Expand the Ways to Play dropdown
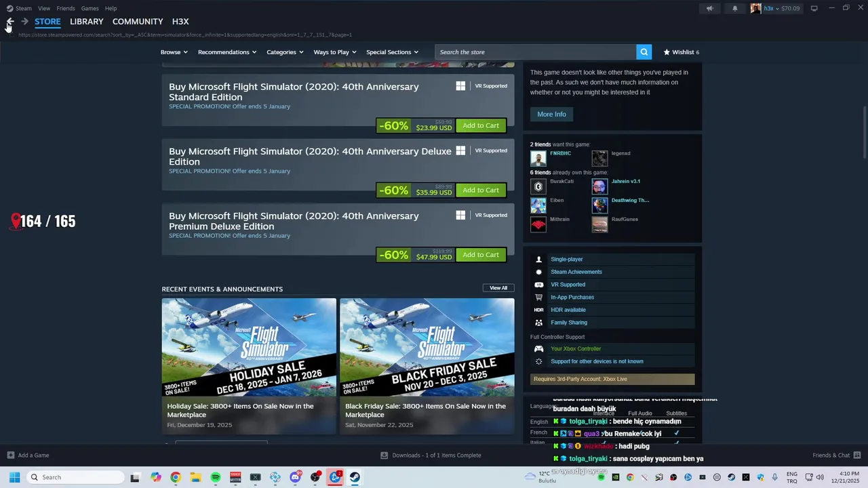 click(x=335, y=52)
